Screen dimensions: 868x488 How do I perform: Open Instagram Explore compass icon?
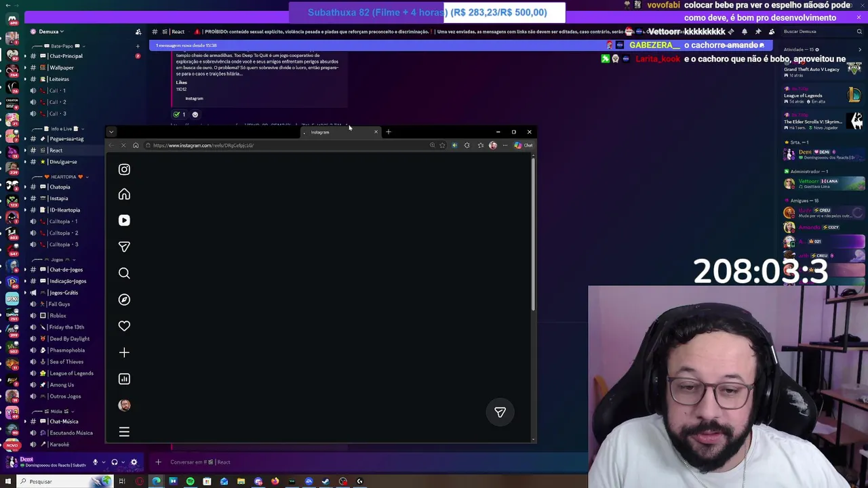point(124,300)
